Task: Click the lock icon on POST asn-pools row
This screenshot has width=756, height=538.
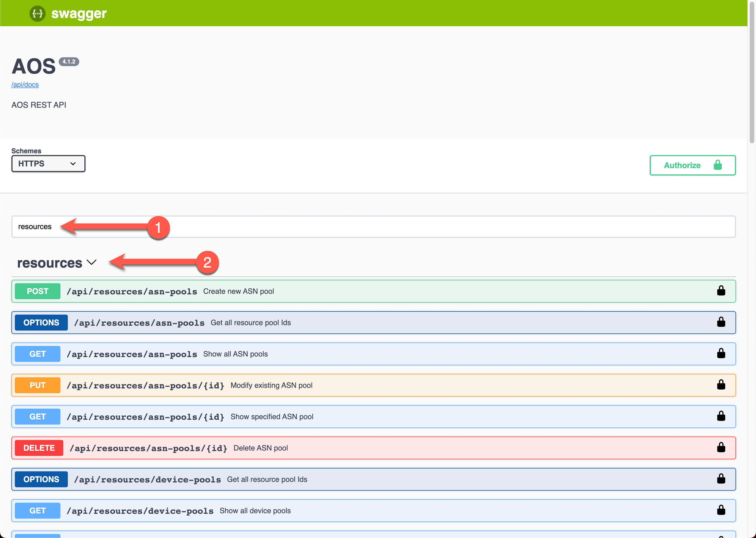Action: coord(721,291)
